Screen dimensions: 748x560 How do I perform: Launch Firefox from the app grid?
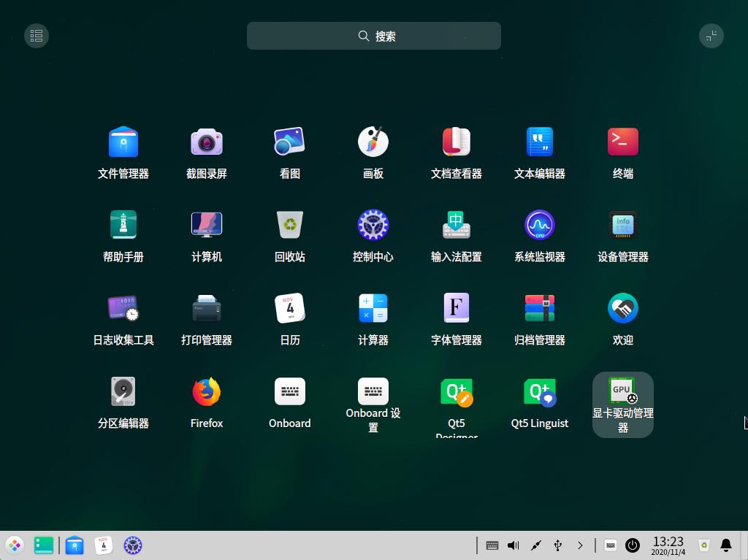click(207, 392)
